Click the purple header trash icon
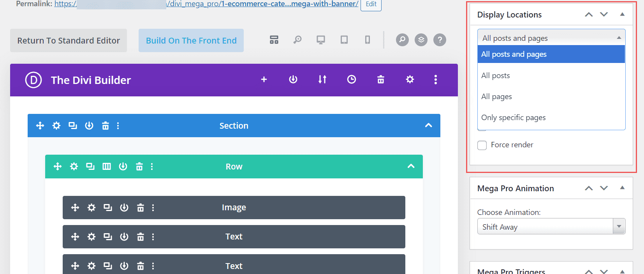The height and width of the screenshot is (274, 644). tap(381, 80)
